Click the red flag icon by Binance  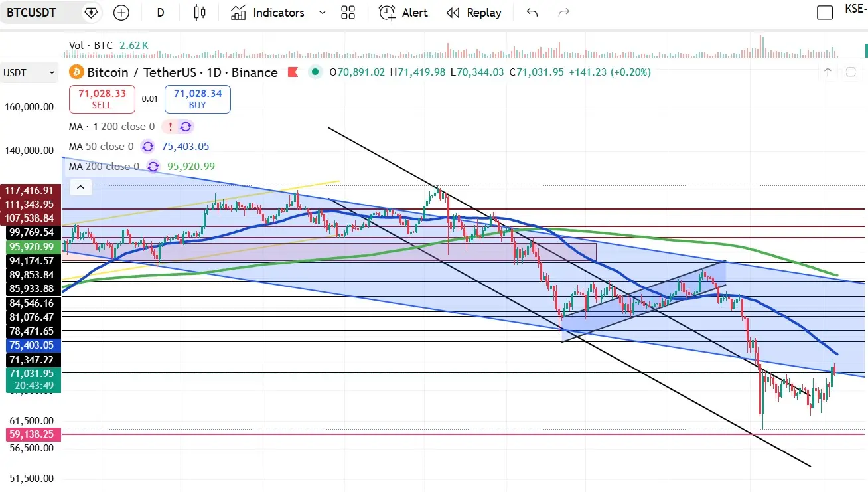click(x=292, y=72)
